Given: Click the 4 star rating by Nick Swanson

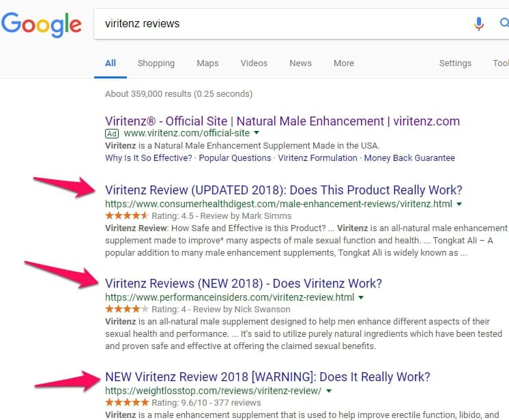Looking at the screenshot, I should (x=127, y=309).
